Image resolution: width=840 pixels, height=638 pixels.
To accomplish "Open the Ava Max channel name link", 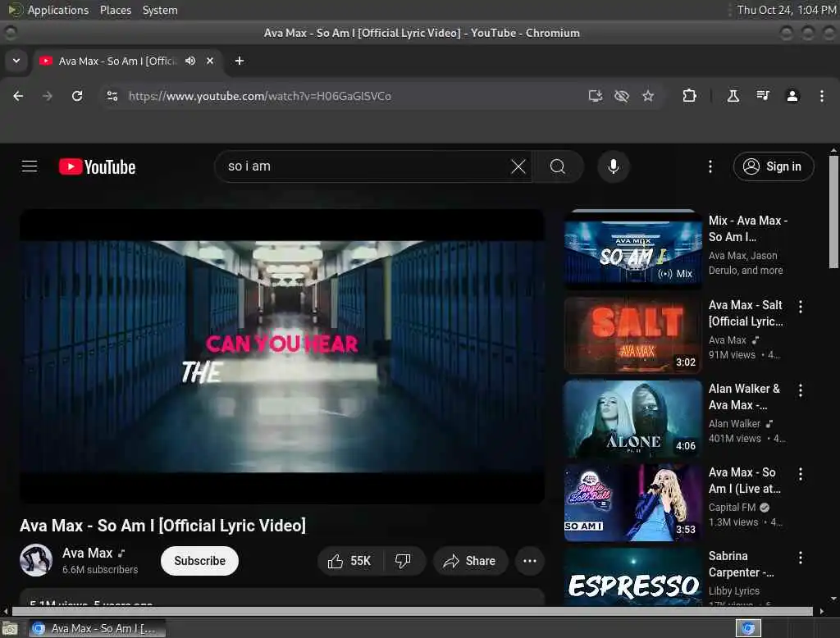I will tap(87, 553).
